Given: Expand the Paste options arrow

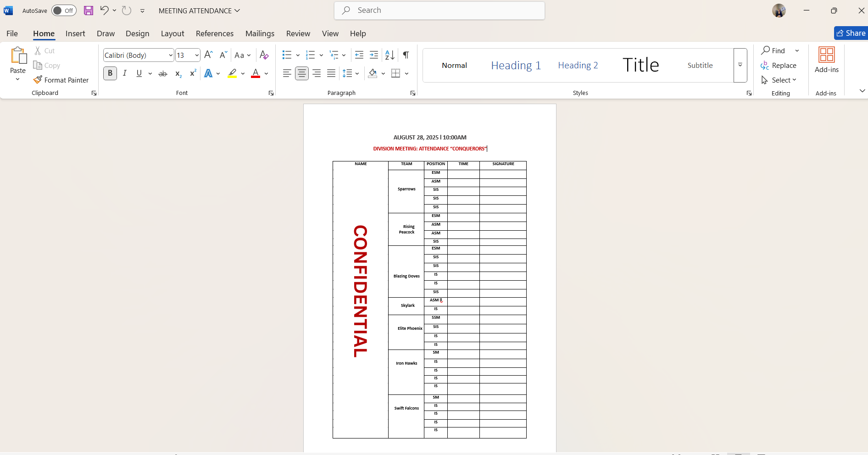Looking at the screenshot, I should pos(18,79).
